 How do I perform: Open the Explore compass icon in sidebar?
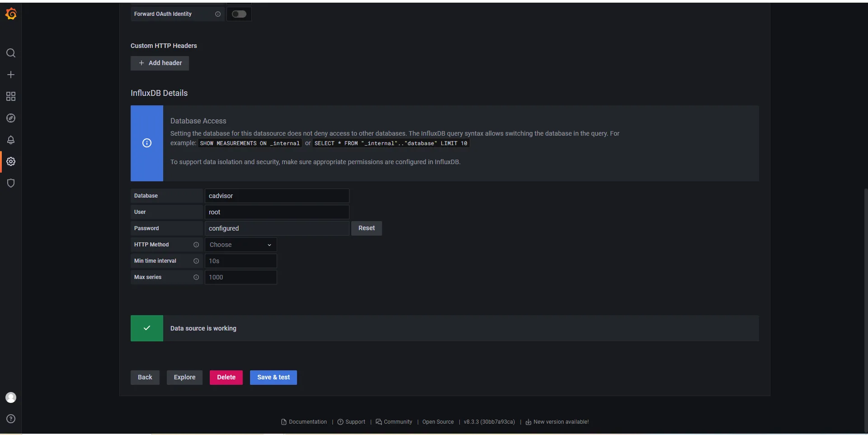(x=11, y=118)
